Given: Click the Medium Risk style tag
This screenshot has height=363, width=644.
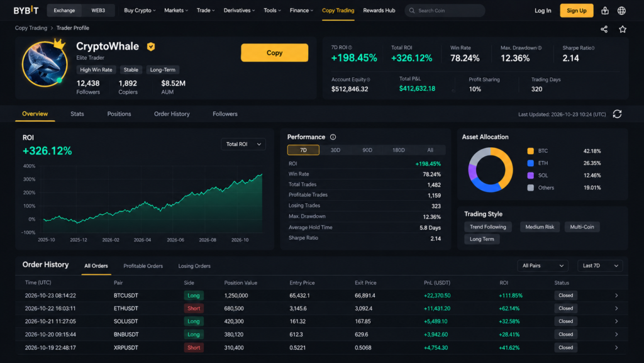Looking at the screenshot, I should coord(540,227).
